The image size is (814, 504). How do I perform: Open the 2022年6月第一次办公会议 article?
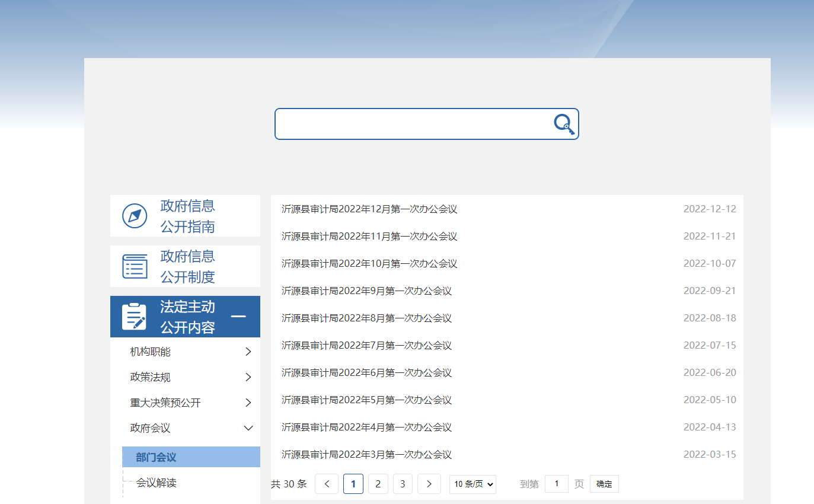(366, 373)
